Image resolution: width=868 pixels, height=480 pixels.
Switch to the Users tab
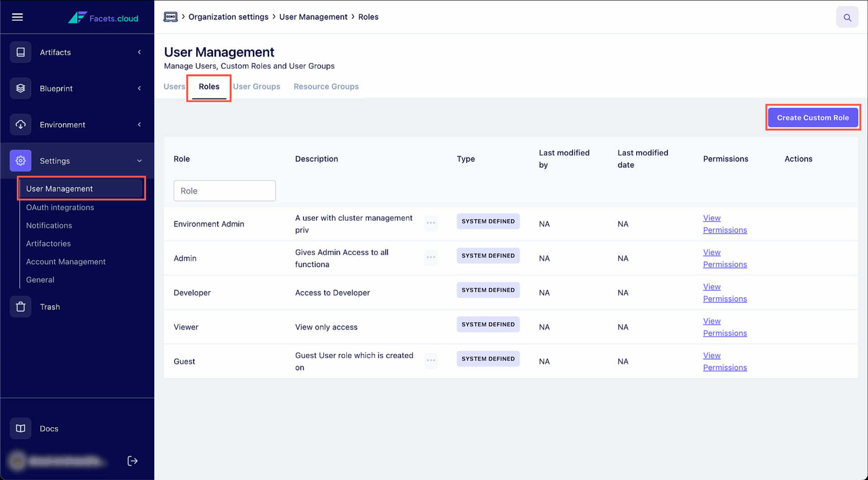pyautogui.click(x=174, y=86)
